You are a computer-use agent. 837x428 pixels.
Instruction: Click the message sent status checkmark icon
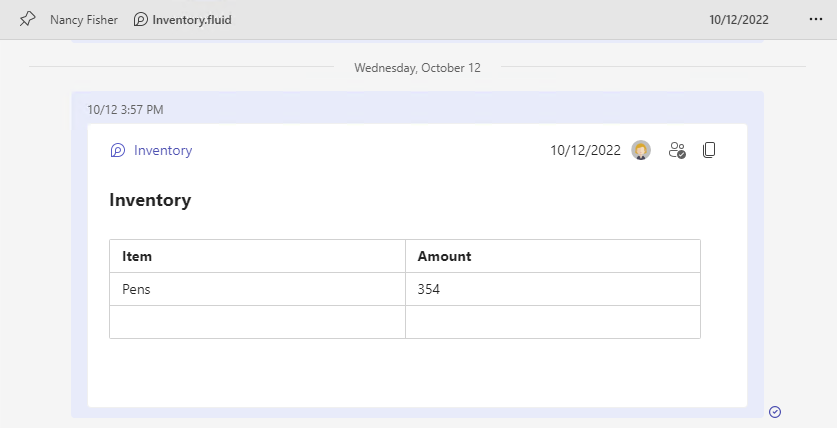775,411
